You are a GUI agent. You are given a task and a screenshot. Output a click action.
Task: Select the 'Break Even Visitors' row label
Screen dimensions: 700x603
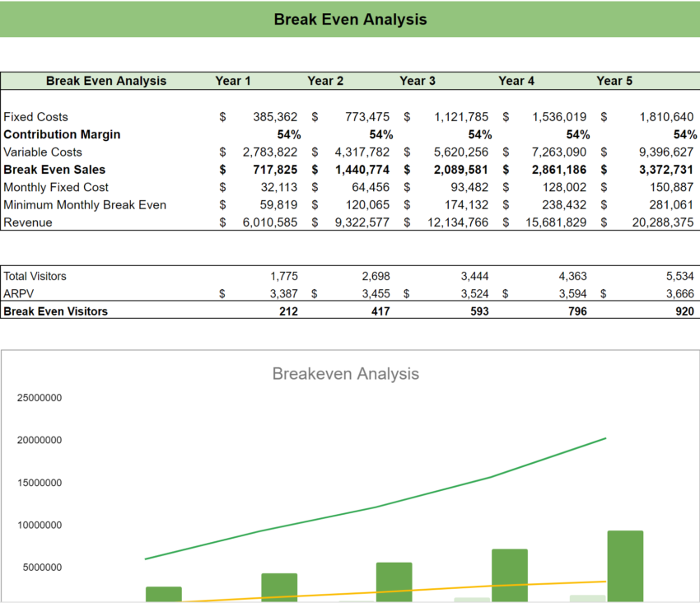55,311
